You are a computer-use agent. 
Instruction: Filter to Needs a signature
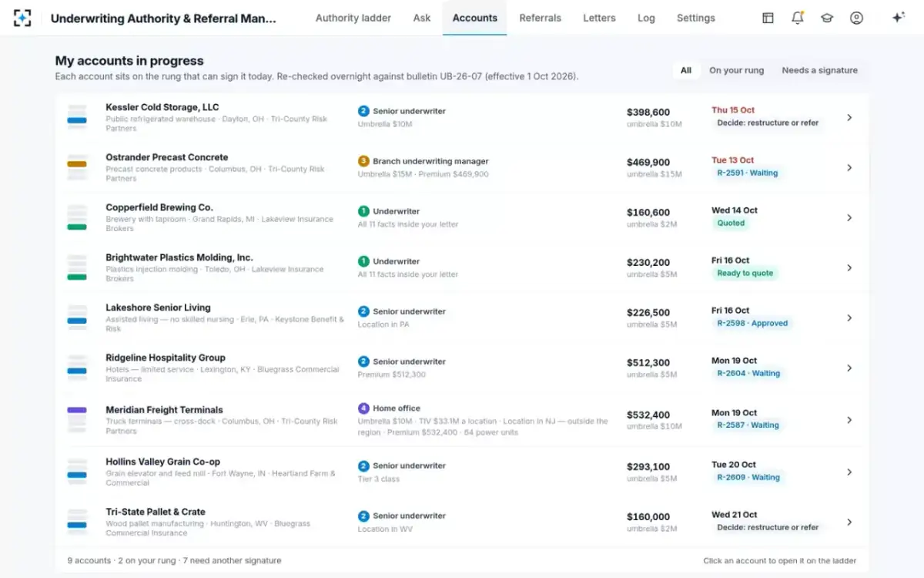click(x=819, y=70)
